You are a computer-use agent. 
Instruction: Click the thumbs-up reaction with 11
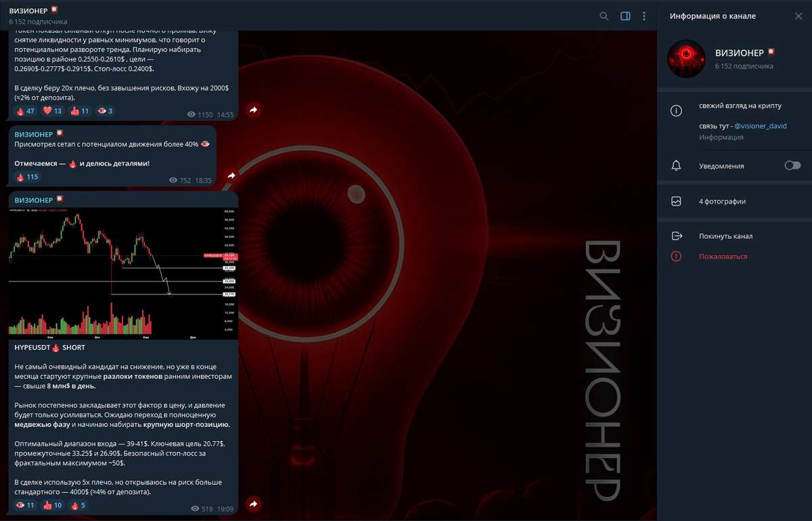[x=80, y=111]
